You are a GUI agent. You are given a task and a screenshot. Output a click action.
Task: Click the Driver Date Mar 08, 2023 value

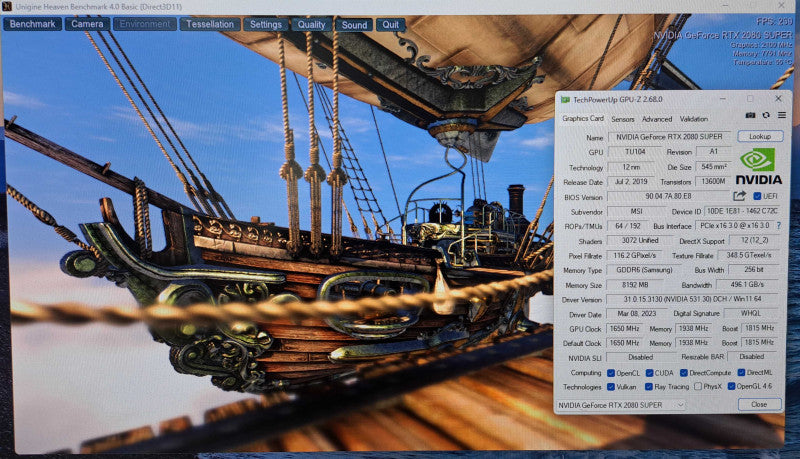pos(636,314)
